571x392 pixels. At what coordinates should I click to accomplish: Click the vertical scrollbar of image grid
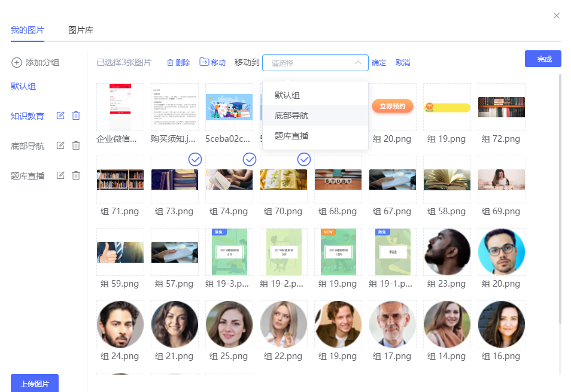point(560,197)
